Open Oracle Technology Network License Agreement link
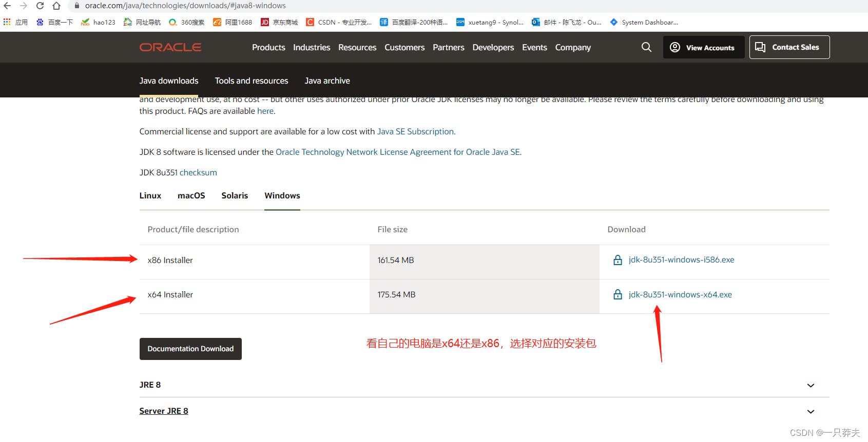868x442 pixels. tap(398, 152)
